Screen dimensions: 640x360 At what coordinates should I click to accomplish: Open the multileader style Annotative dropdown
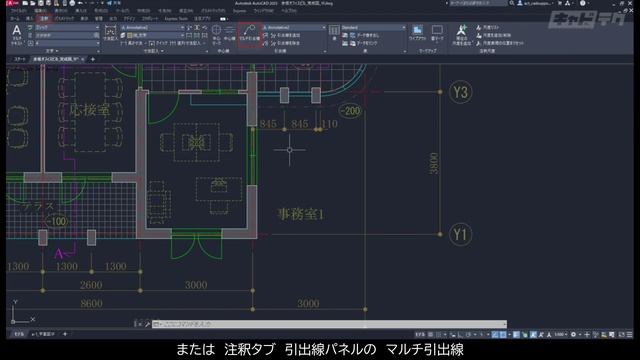pos(294,27)
